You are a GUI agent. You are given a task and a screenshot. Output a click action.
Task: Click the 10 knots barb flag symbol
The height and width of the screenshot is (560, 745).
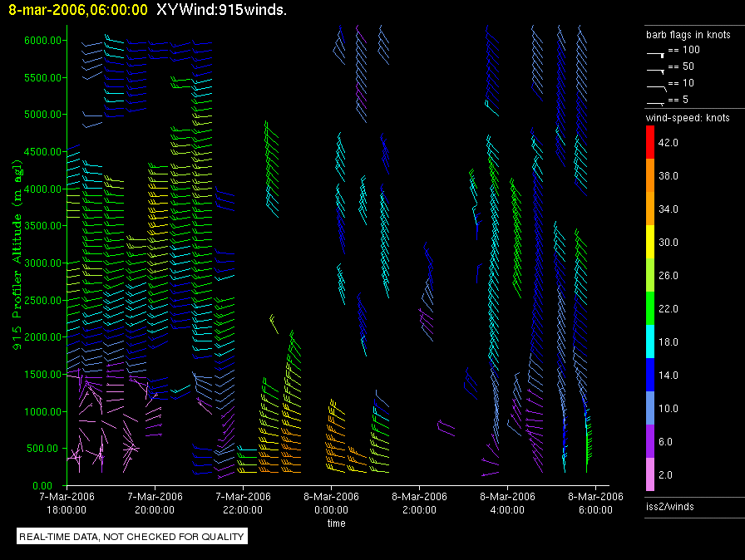click(x=655, y=86)
